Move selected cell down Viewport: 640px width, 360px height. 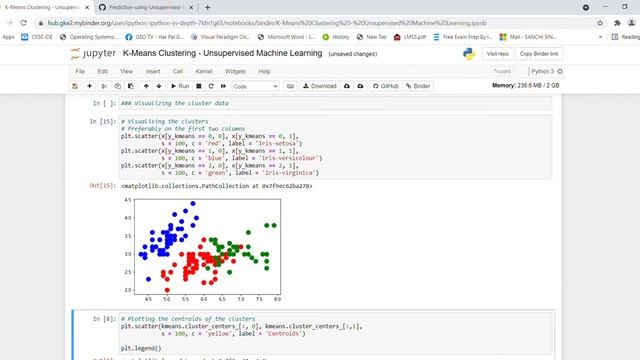click(159, 86)
